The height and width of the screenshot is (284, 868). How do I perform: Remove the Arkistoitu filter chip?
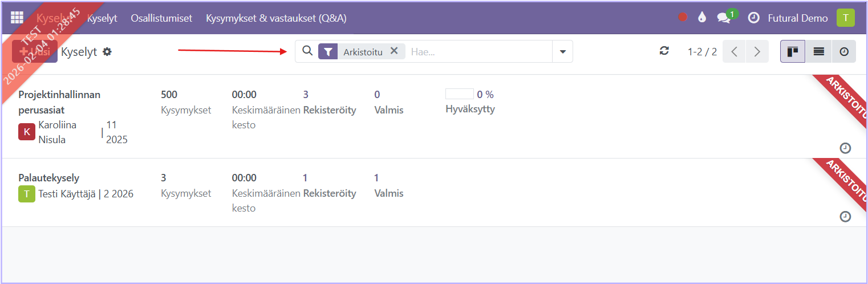394,51
